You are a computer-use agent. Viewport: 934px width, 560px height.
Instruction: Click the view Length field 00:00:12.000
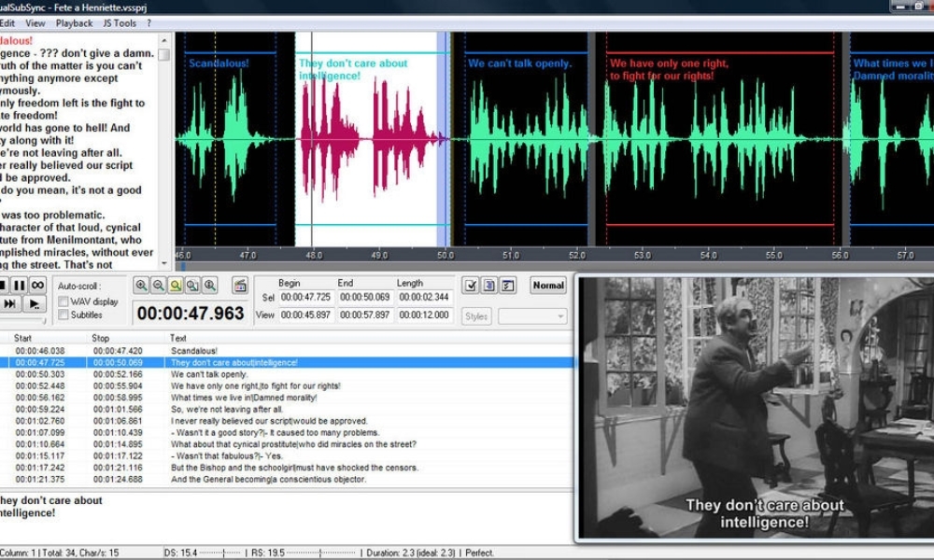tap(423, 315)
